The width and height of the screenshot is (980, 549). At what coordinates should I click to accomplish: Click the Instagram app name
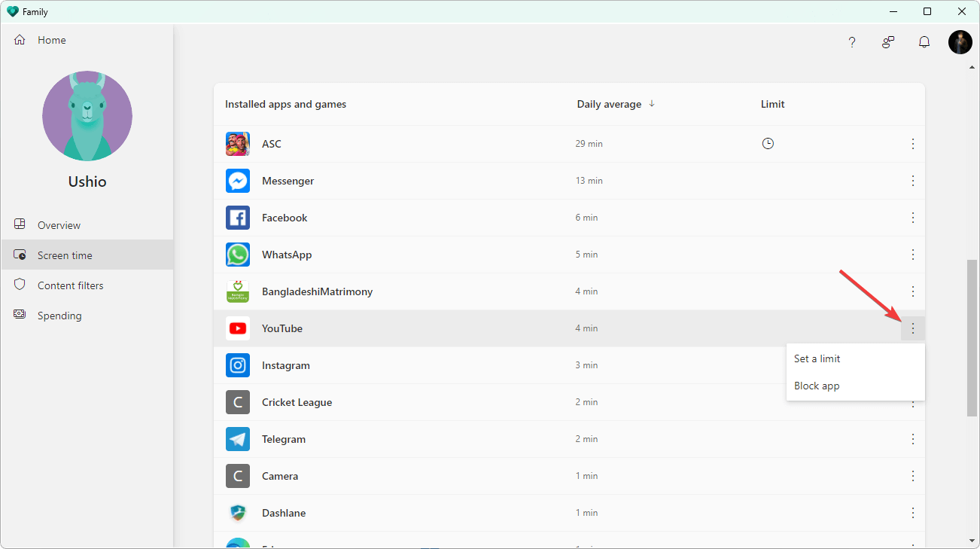[286, 365]
